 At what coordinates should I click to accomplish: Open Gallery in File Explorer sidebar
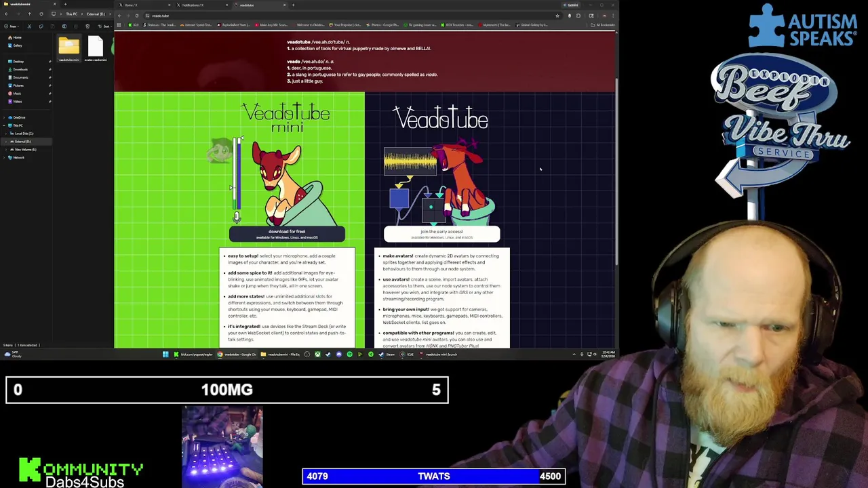16,45
